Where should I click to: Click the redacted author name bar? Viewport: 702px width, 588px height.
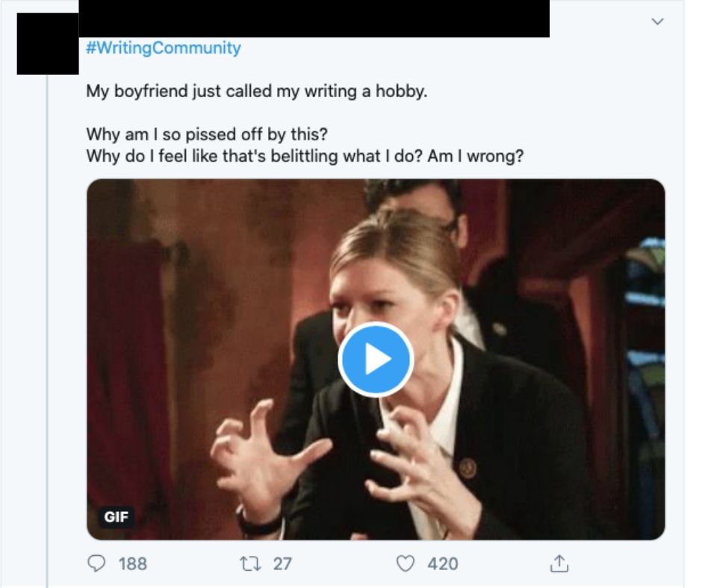point(314,19)
